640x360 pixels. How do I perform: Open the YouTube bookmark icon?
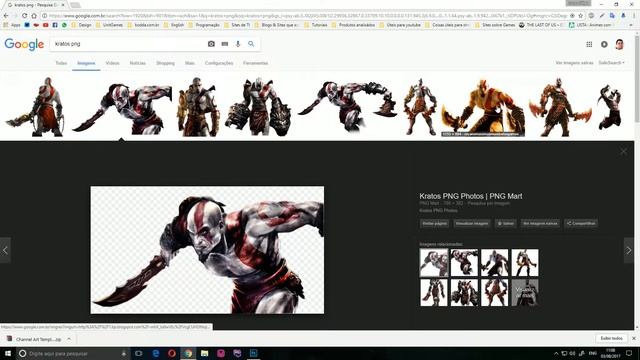point(46,25)
